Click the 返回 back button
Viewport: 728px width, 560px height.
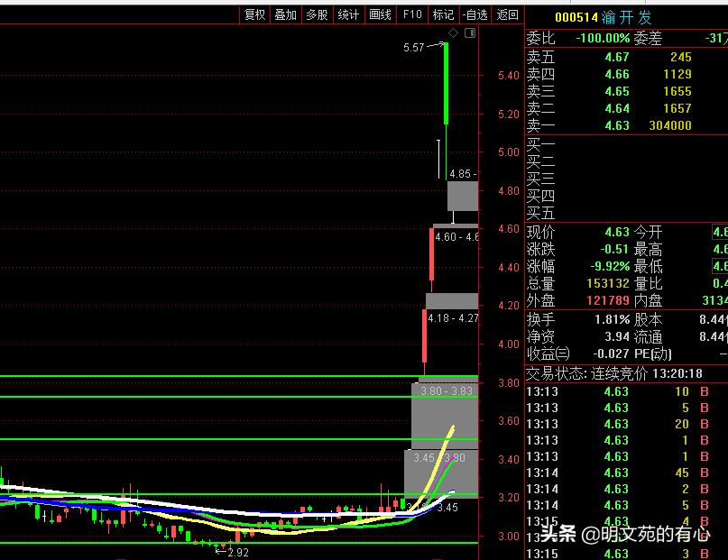coord(507,14)
